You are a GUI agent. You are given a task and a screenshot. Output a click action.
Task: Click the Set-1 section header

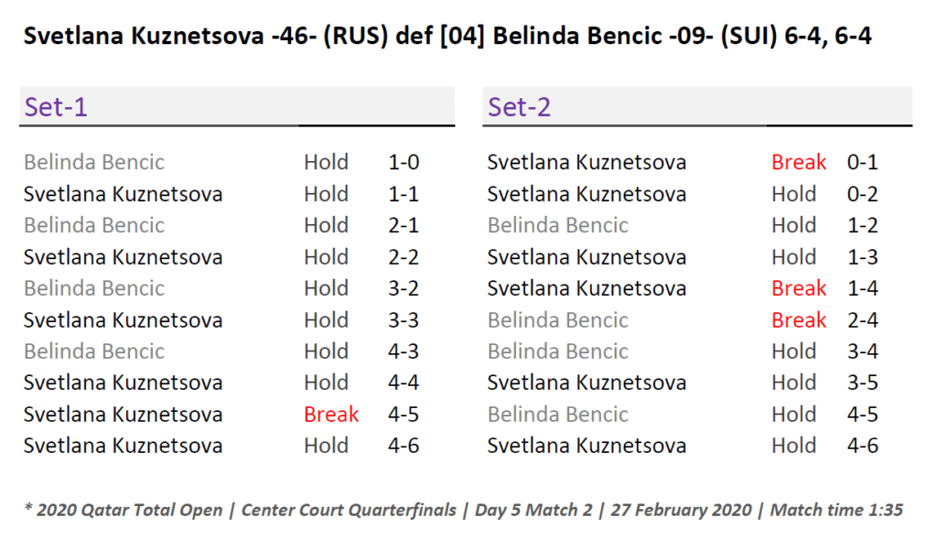[x=56, y=107]
